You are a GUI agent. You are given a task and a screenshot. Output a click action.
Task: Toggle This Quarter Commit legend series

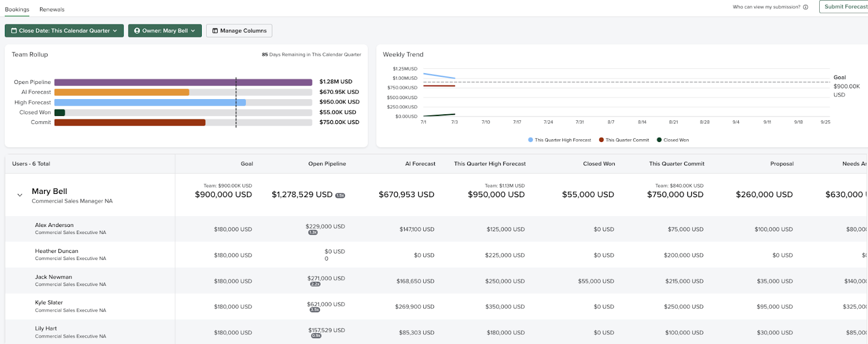click(627, 140)
